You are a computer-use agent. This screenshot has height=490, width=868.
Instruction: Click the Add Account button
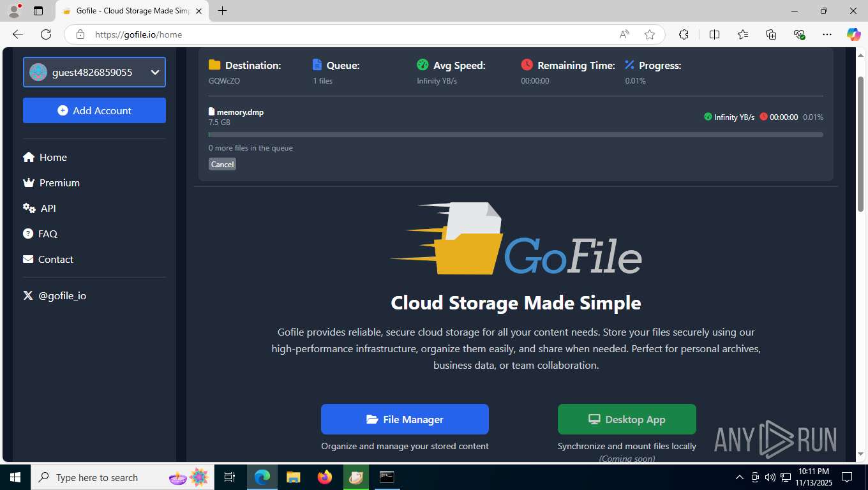click(94, 110)
